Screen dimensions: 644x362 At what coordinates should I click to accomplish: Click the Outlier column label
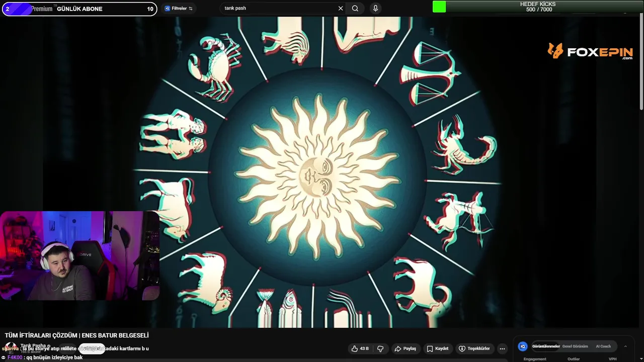tap(574, 359)
